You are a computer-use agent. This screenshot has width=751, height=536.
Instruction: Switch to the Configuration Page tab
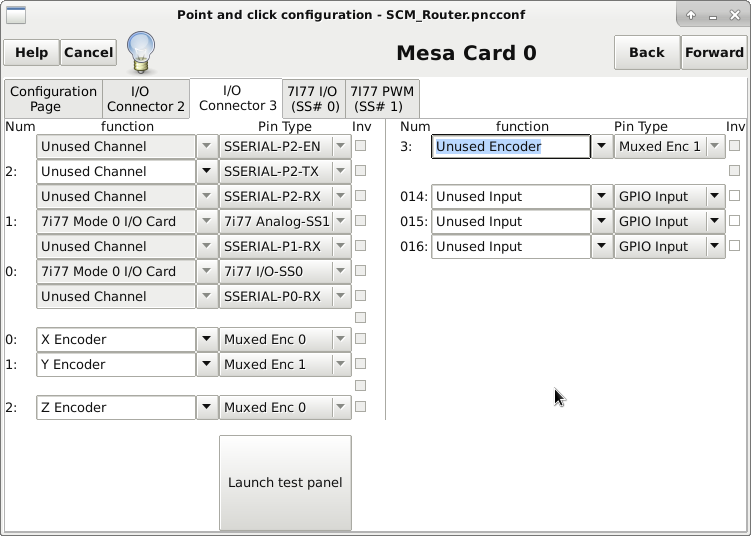52,99
